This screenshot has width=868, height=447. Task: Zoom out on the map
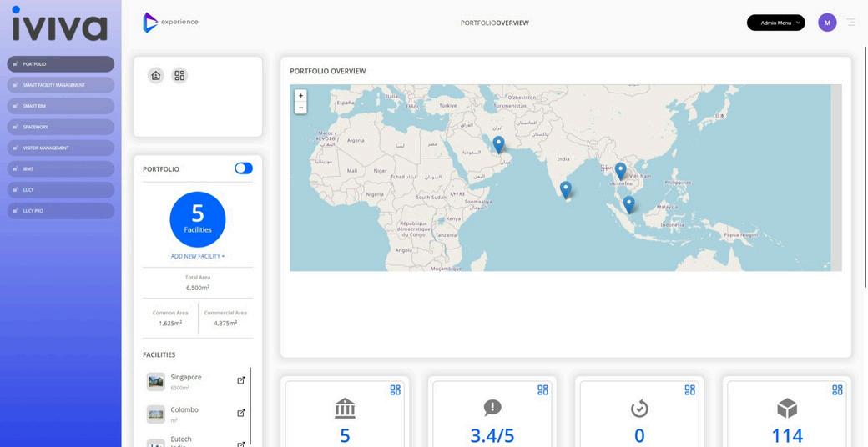click(x=300, y=108)
